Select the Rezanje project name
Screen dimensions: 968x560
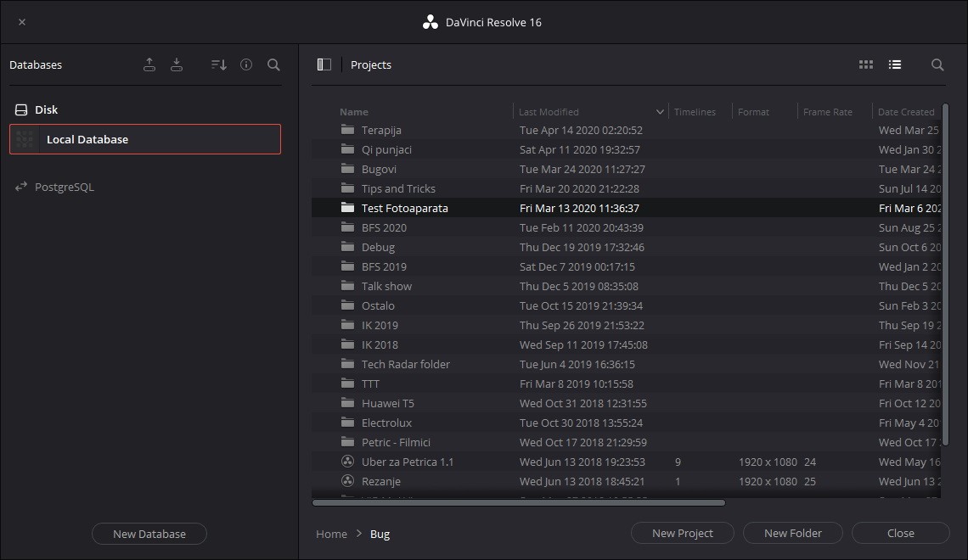tap(381, 482)
